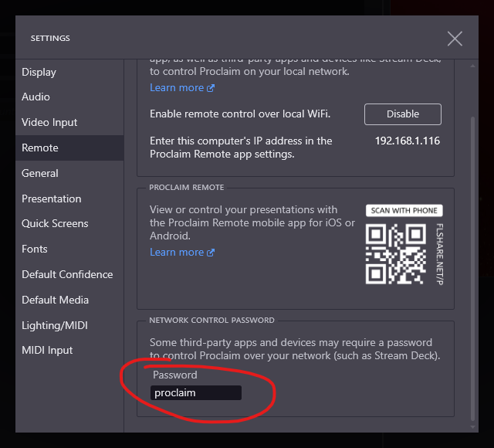
Task: Open MIDI Input settings
Action: pyautogui.click(x=47, y=351)
